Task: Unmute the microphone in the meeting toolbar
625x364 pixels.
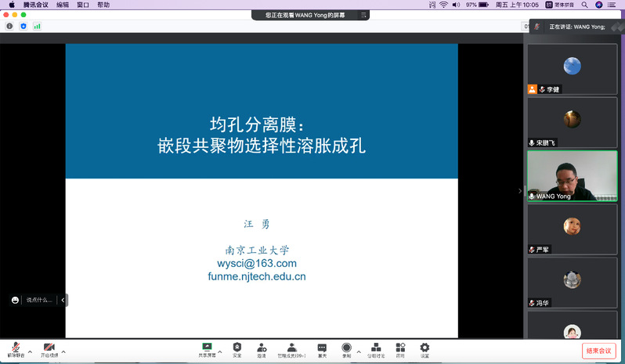Action: pos(14,348)
